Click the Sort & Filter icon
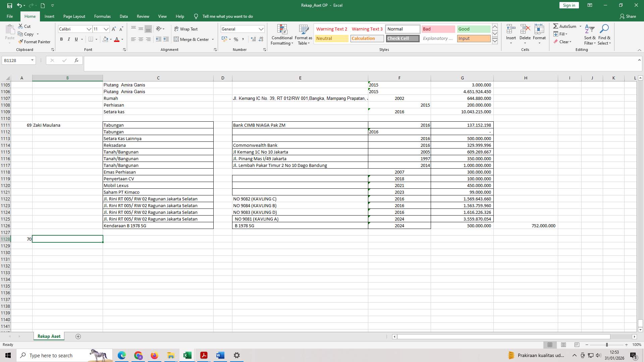This screenshot has width=644, height=362. click(589, 29)
